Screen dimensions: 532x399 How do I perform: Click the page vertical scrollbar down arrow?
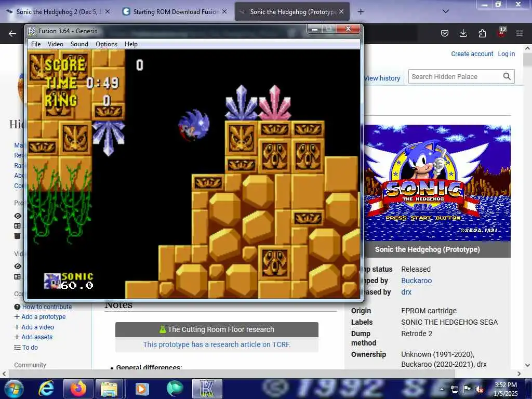(x=528, y=365)
